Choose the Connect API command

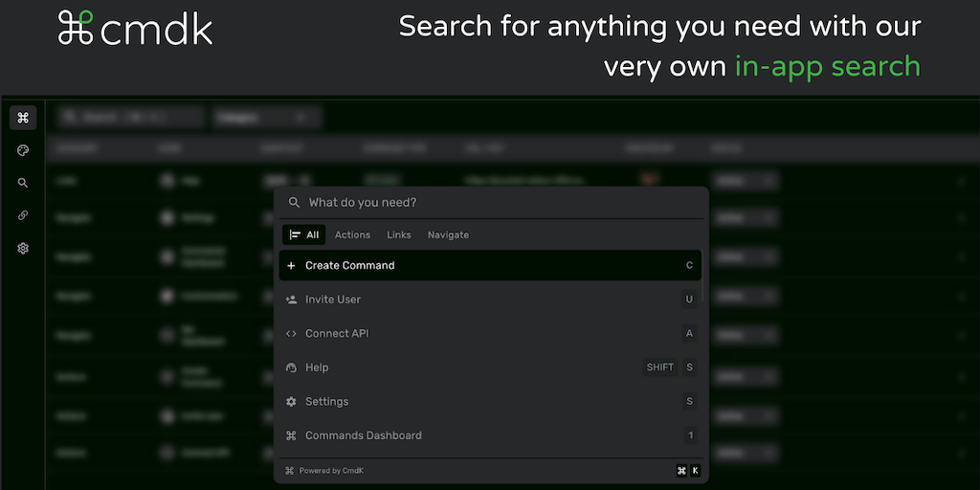tap(490, 334)
